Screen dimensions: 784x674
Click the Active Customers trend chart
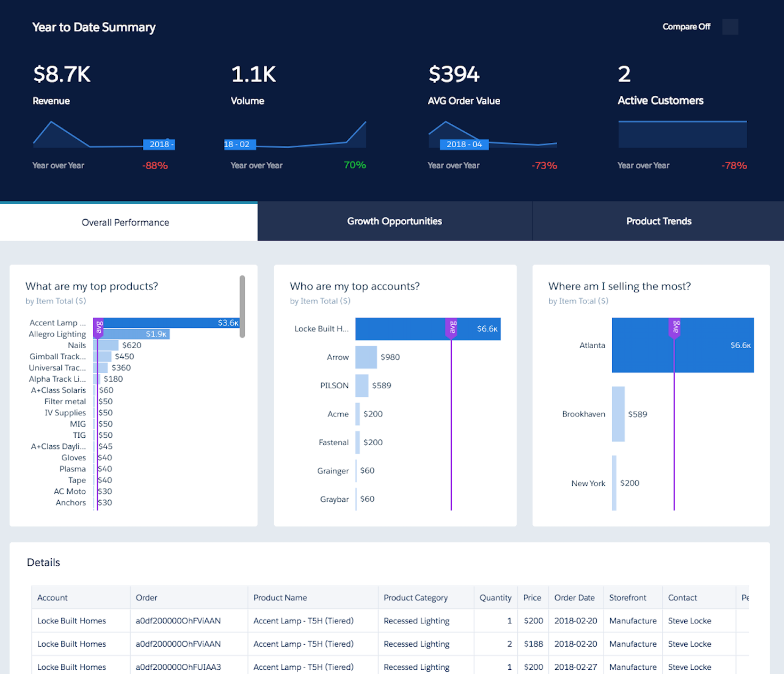(682, 134)
